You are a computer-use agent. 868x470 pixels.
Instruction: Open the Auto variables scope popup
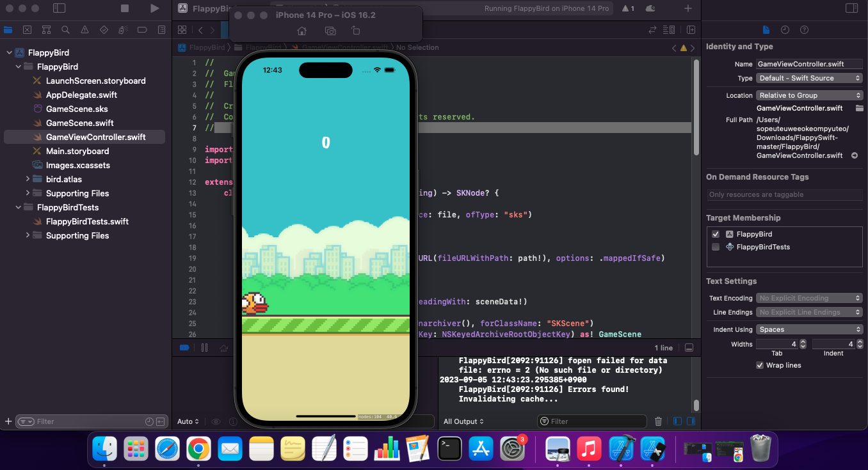188,421
